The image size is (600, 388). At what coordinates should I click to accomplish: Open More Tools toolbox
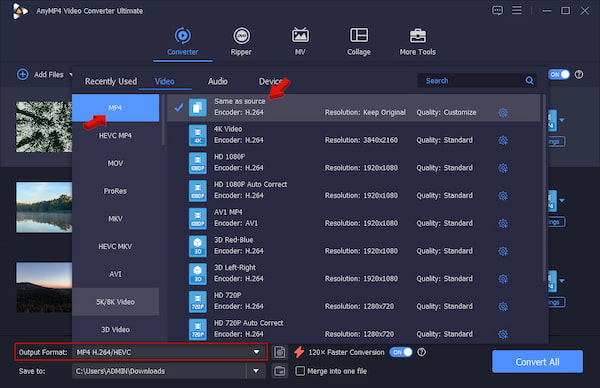pyautogui.click(x=417, y=42)
